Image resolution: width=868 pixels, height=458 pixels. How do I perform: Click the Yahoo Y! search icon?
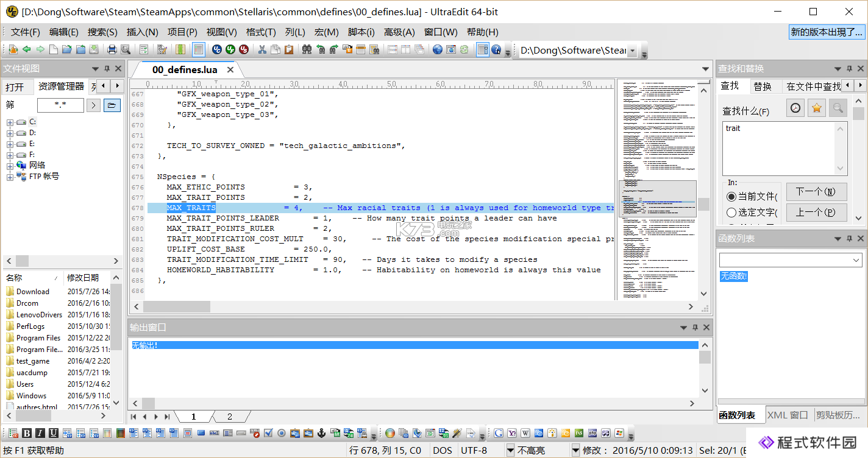(512, 433)
